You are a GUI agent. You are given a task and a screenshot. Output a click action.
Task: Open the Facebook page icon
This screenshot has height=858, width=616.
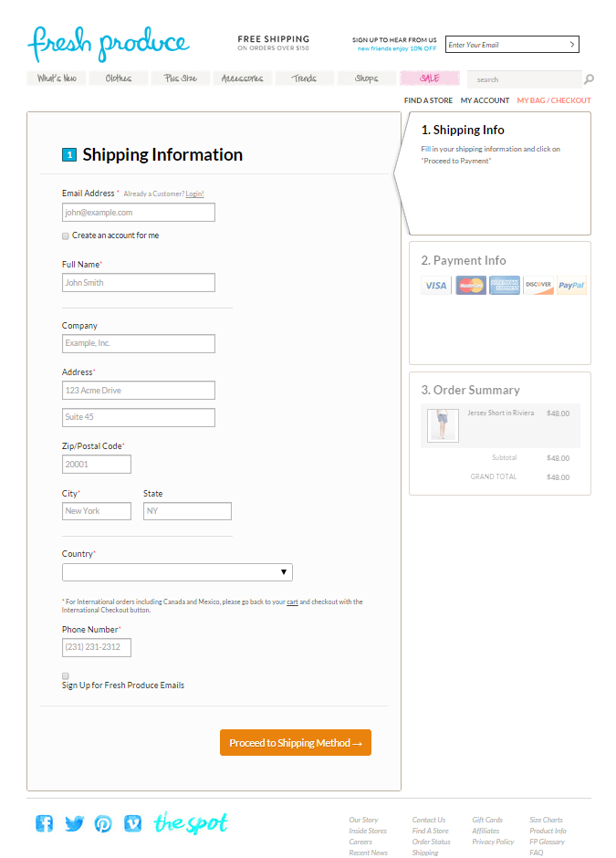[x=45, y=823]
